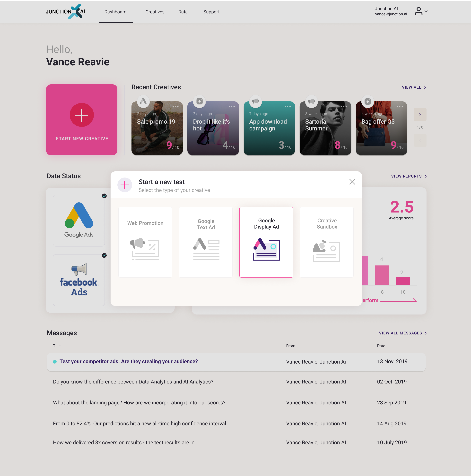
Task: Click the unread dot on competitor ads message
Action: pyautogui.click(x=55, y=362)
